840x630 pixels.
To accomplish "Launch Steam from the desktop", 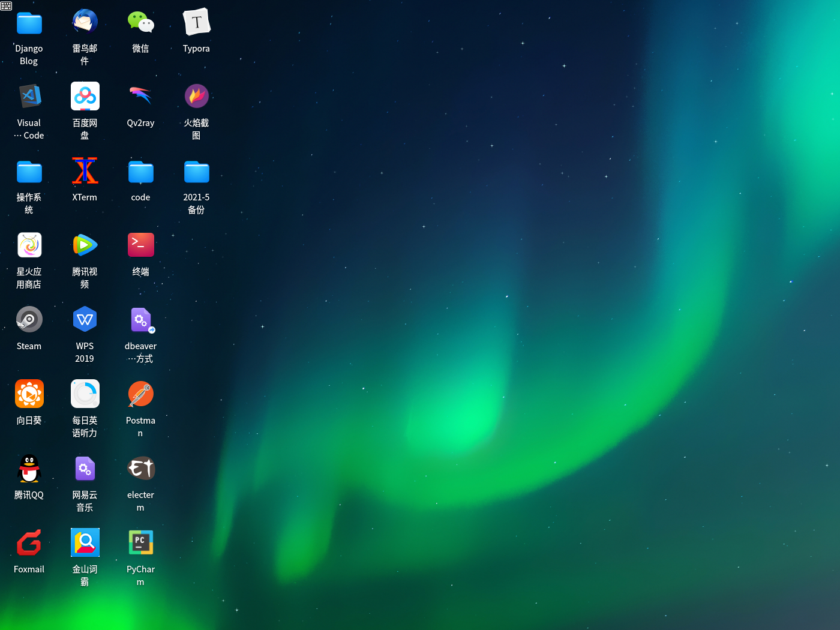I will click(x=29, y=320).
